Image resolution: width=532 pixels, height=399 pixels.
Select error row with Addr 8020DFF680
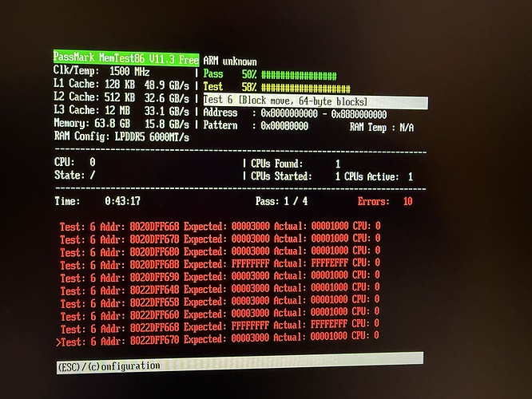[x=220, y=251]
